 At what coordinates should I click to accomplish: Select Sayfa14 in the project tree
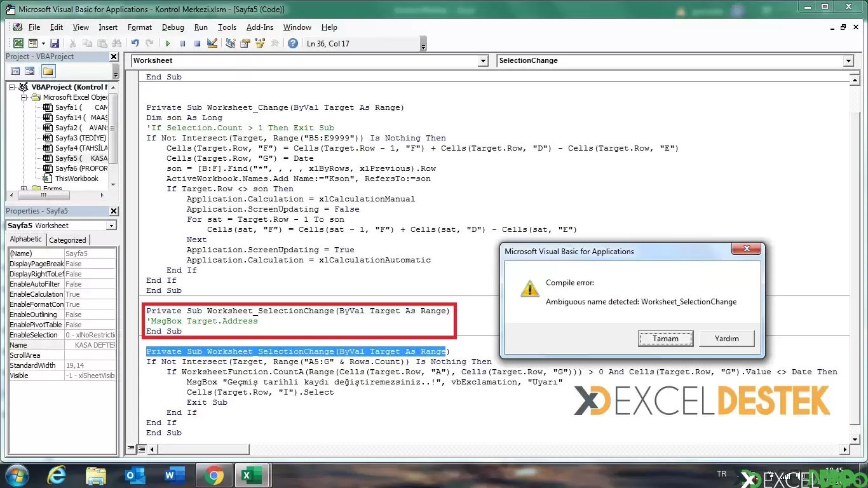(x=75, y=118)
